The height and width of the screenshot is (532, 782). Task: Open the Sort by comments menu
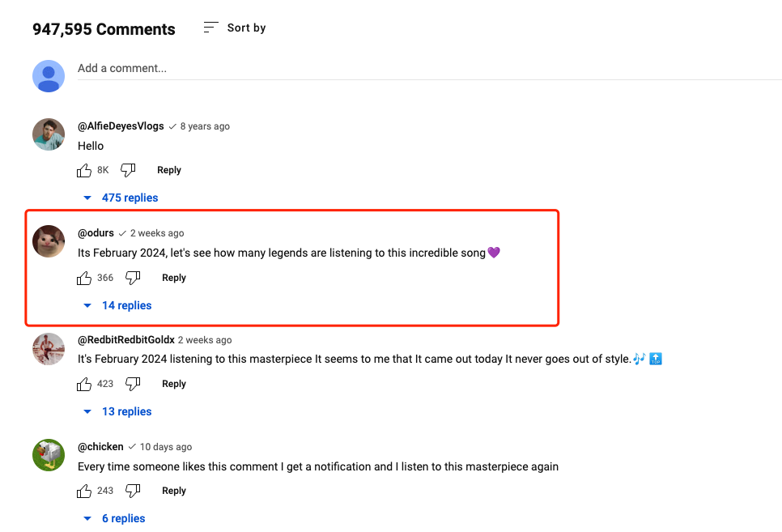(x=234, y=28)
